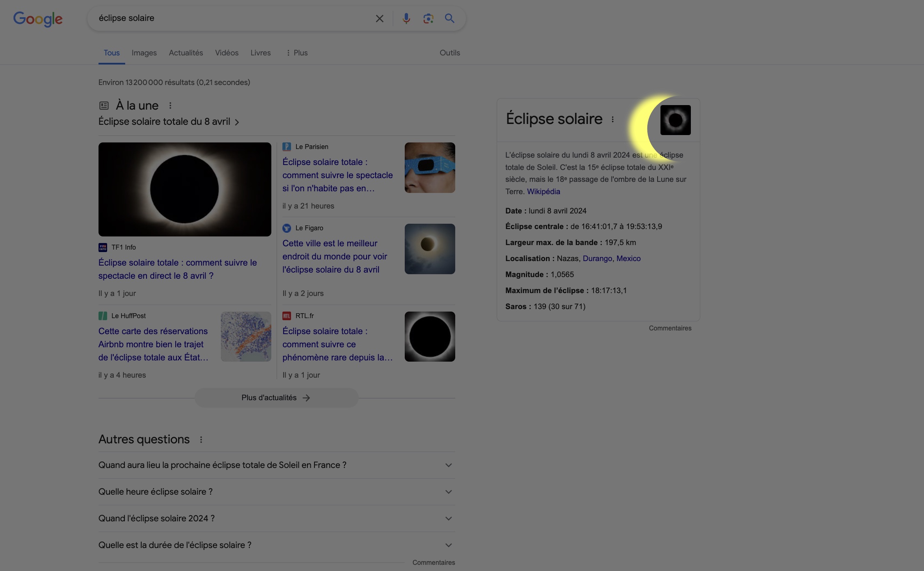Image resolution: width=924 pixels, height=571 pixels.
Task: Click the Plus d'actualités button
Action: [277, 398]
